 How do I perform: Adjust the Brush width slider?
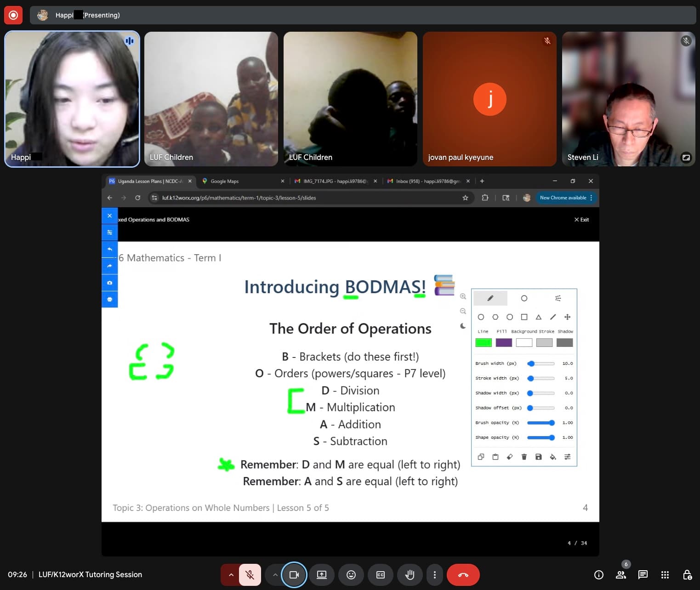(x=541, y=363)
